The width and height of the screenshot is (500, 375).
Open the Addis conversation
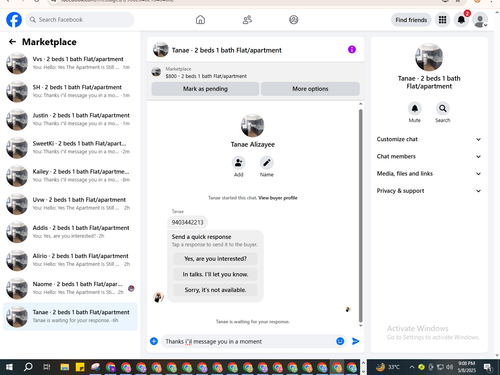[x=70, y=232]
